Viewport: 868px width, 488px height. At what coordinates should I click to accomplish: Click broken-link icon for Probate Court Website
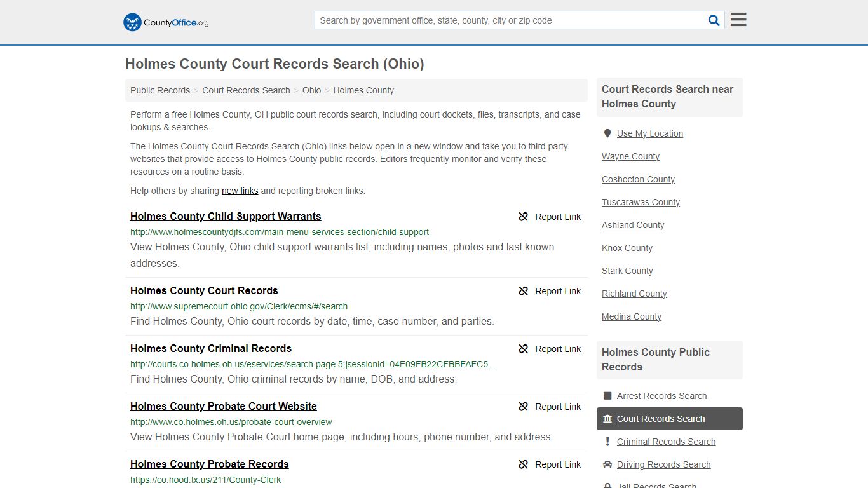click(524, 407)
